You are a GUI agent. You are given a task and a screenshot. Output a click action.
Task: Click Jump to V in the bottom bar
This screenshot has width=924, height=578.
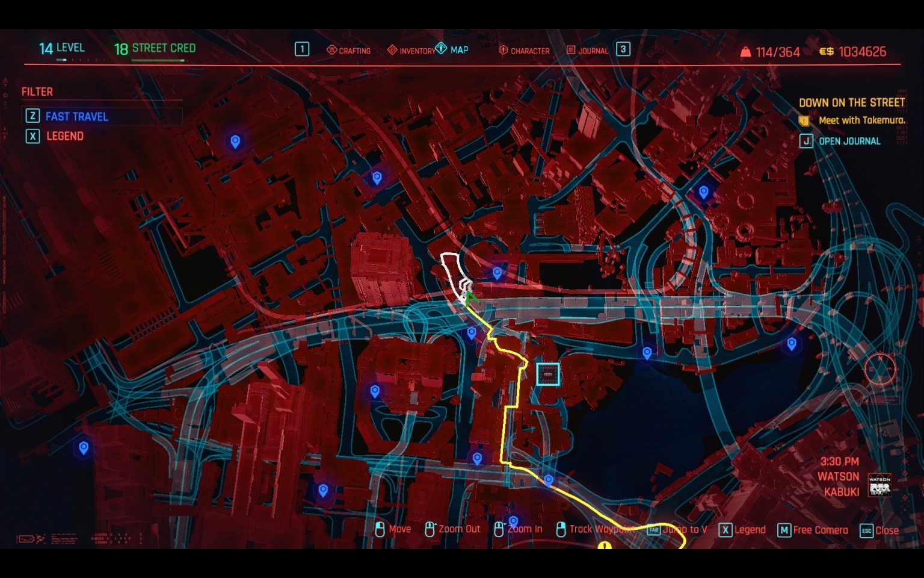(654, 529)
